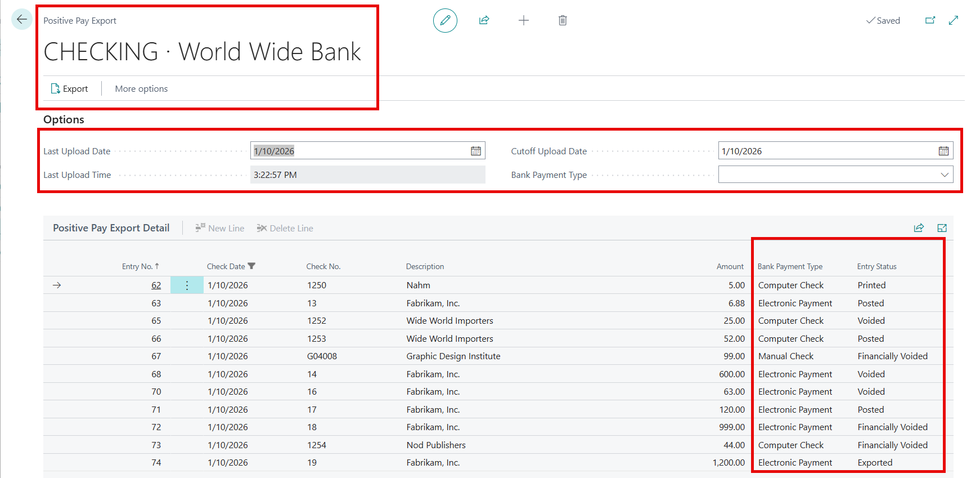The width and height of the screenshot is (980, 478).
Task: Click Manual Check payment type cell
Action: [786, 356]
